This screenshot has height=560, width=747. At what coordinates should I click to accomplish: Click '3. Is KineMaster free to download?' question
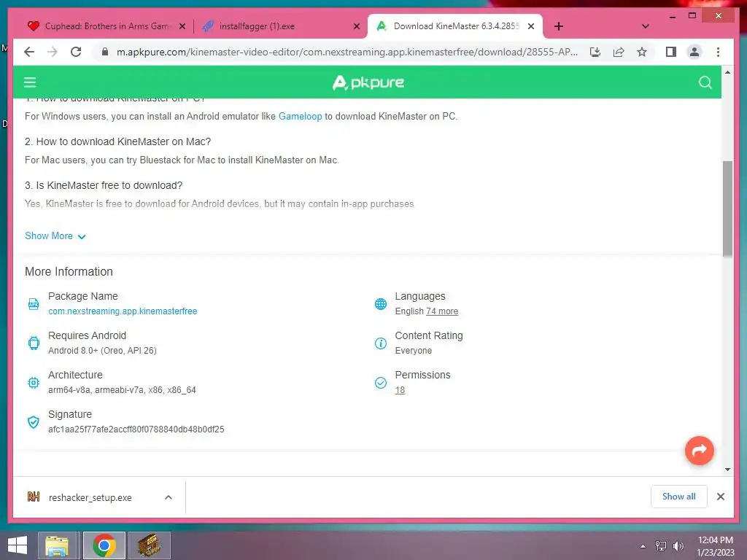pos(104,185)
